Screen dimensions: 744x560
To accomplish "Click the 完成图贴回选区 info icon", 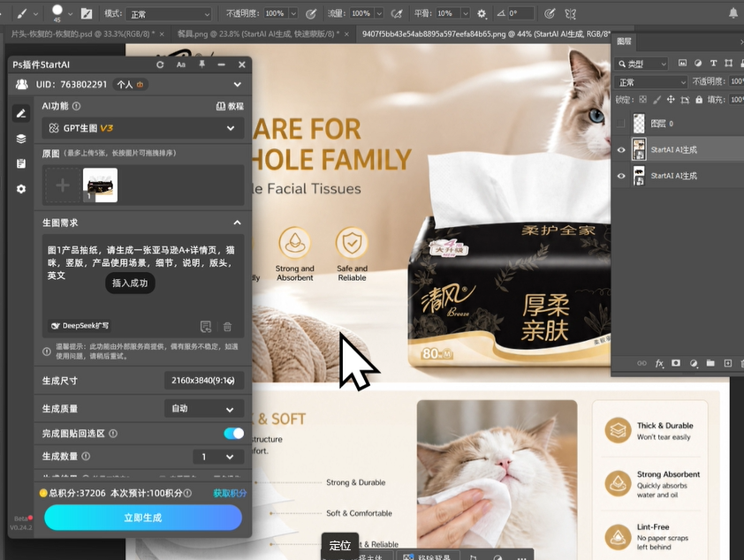I will pyautogui.click(x=113, y=434).
